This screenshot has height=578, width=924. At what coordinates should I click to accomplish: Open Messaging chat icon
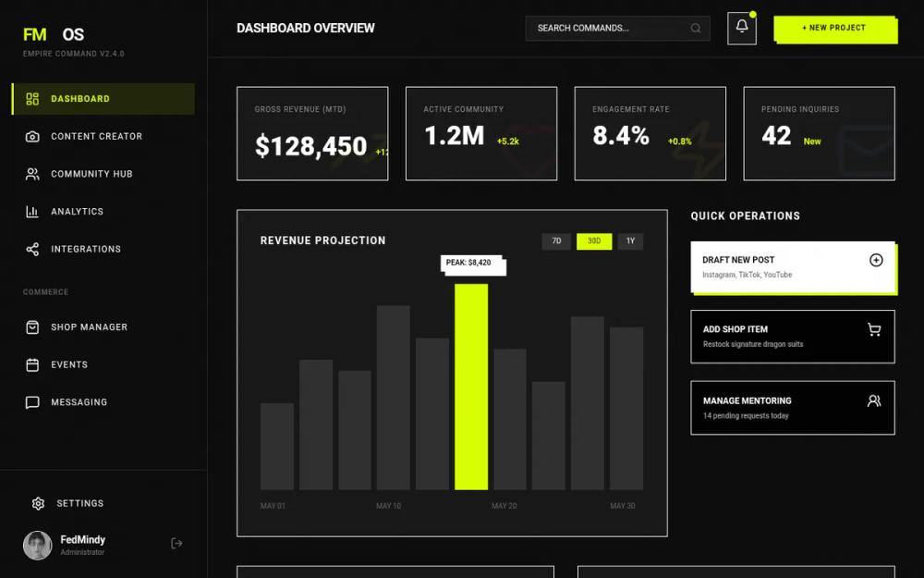coord(30,402)
